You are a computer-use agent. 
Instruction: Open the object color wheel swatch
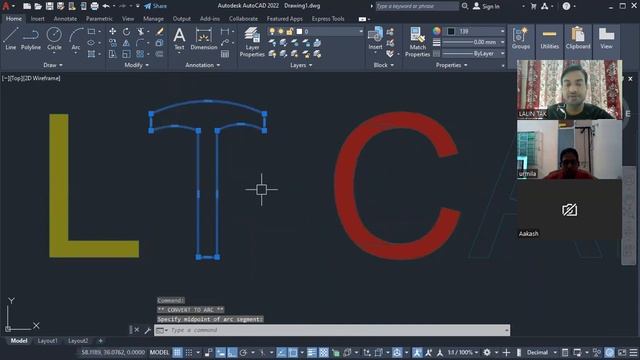point(437,31)
